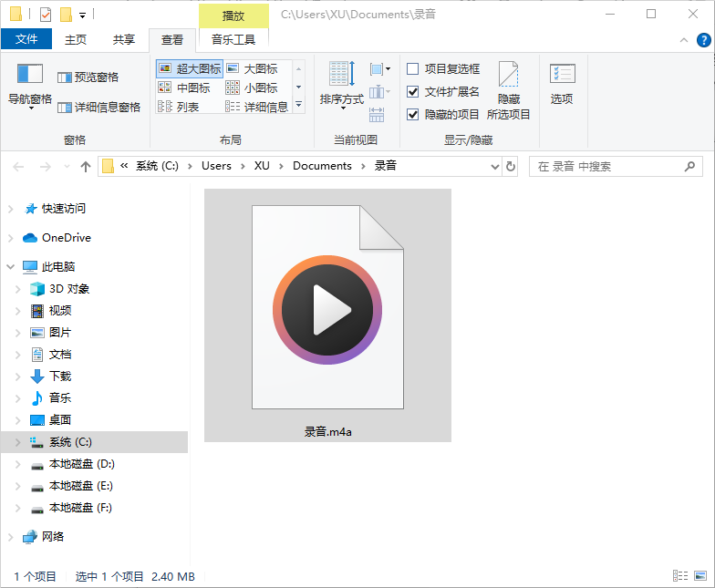715x588 pixels.
Task: Open the 排序方式 sort by dropdown
Action: tap(342, 87)
